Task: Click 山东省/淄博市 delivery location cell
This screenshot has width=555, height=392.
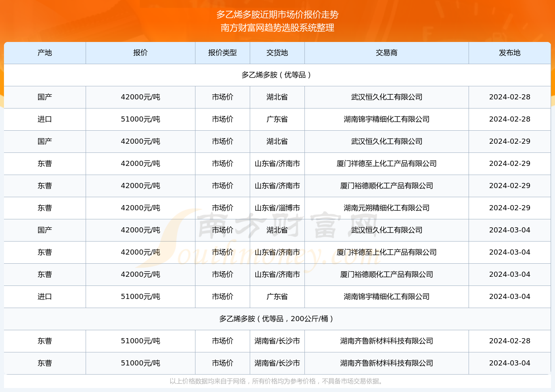Action: (x=277, y=208)
